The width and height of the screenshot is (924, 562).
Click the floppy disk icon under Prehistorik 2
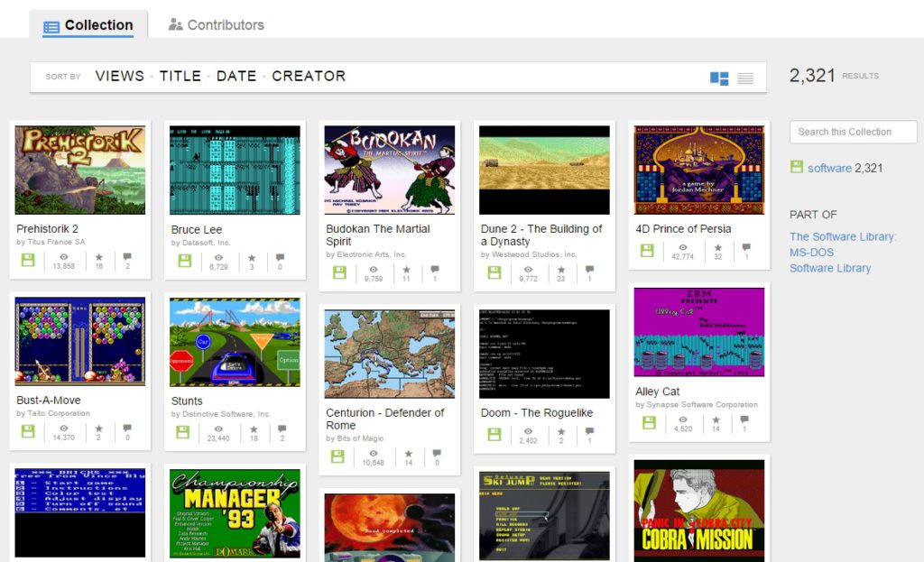click(x=28, y=260)
